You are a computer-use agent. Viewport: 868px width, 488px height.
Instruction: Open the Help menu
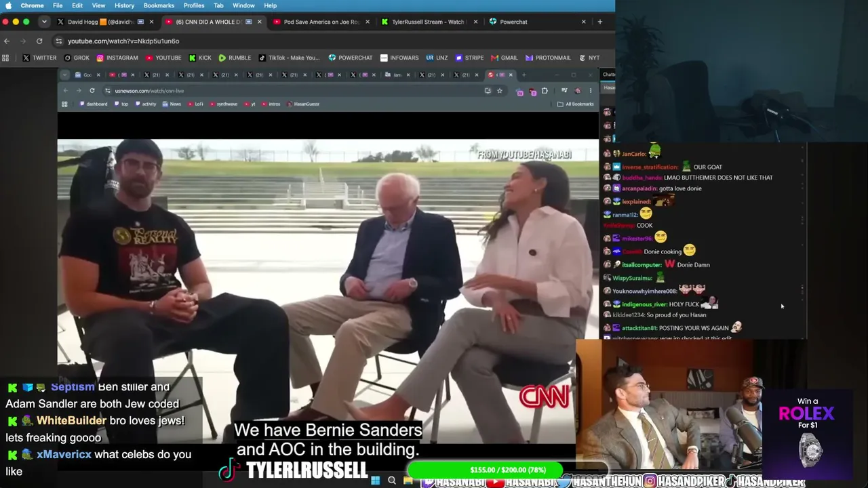pyautogui.click(x=270, y=5)
